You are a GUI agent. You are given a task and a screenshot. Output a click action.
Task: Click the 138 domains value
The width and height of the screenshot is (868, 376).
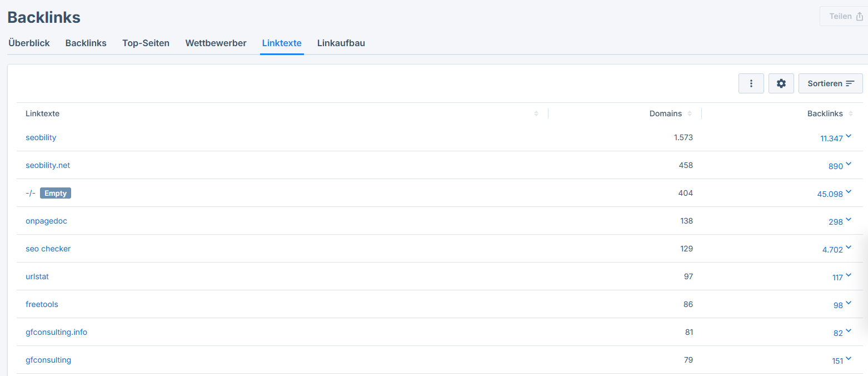tap(686, 221)
